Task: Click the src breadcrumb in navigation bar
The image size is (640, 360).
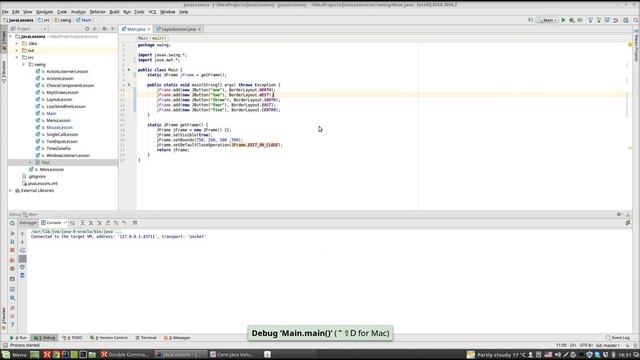Action: pyautogui.click(x=44, y=20)
